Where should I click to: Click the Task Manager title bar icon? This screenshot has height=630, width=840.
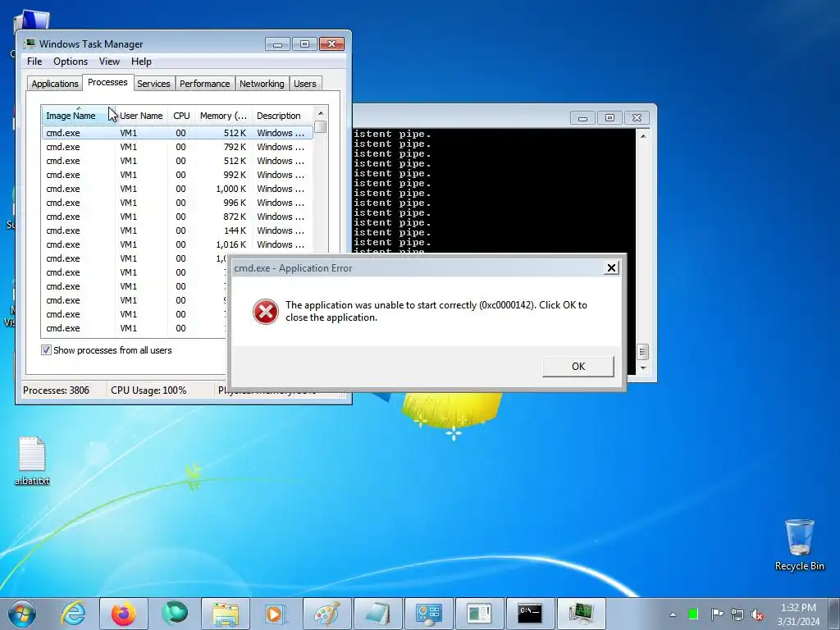pyautogui.click(x=30, y=44)
